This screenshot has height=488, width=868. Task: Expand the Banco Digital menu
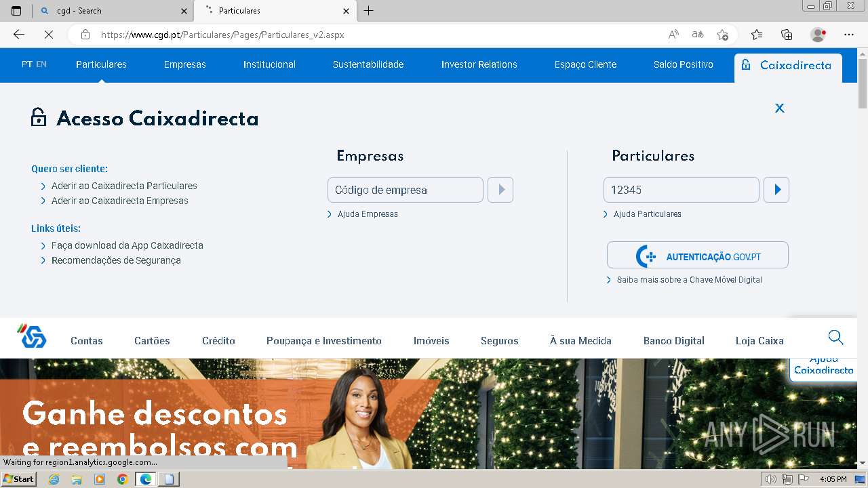674,341
